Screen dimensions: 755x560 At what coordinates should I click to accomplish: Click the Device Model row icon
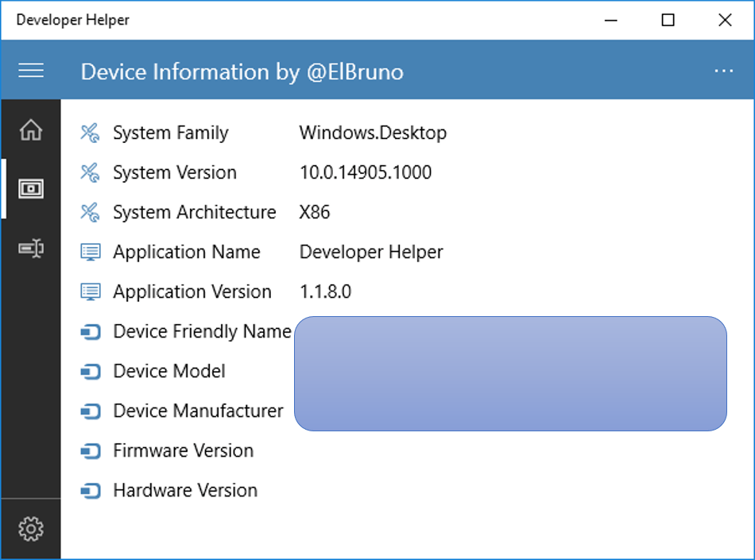tap(91, 372)
